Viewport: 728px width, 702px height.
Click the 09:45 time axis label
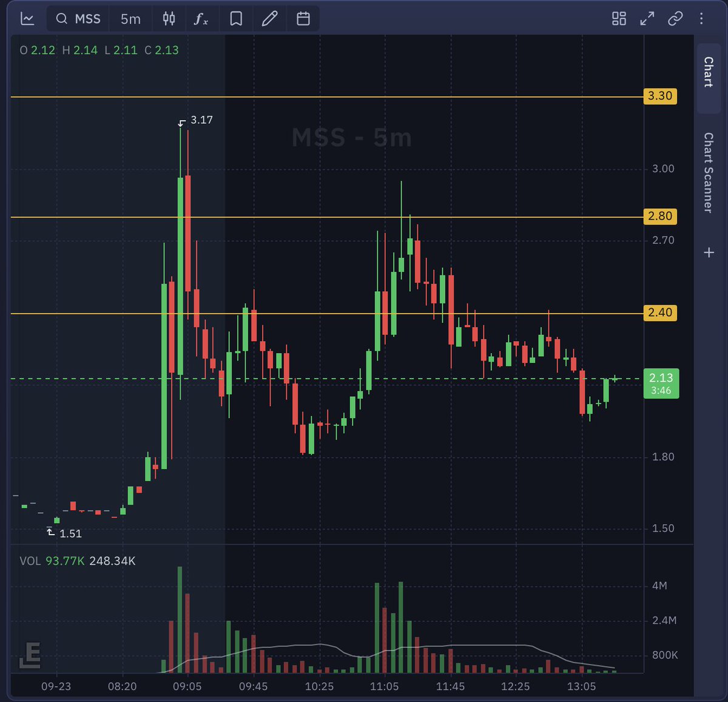coord(253,686)
